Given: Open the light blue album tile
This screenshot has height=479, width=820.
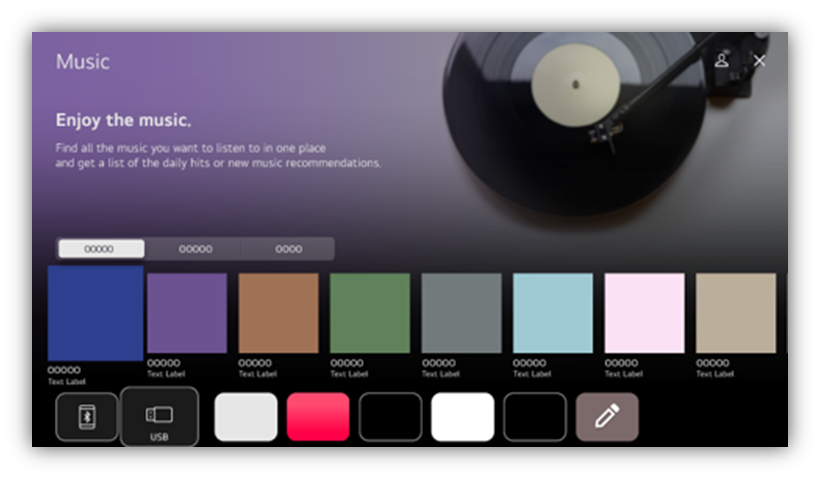Looking at the screenshot, I should 553,313.
